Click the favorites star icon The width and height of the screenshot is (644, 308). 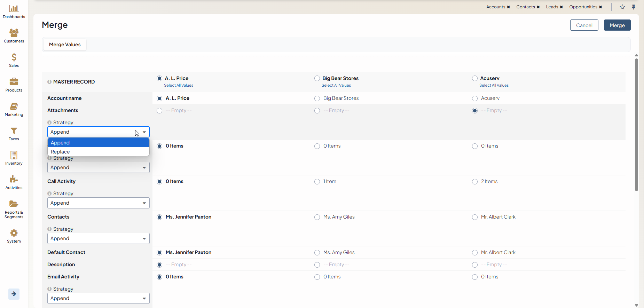click(x=622, y=7)
